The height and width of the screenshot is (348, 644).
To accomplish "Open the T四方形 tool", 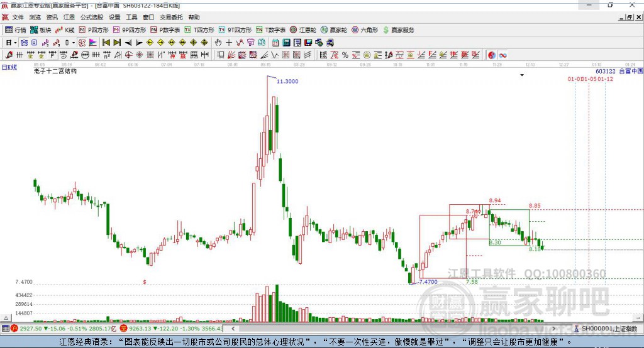I will (x=199, y=30).
